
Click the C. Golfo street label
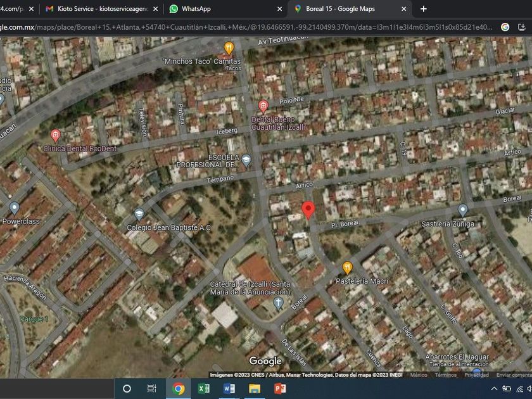(448, 314)
